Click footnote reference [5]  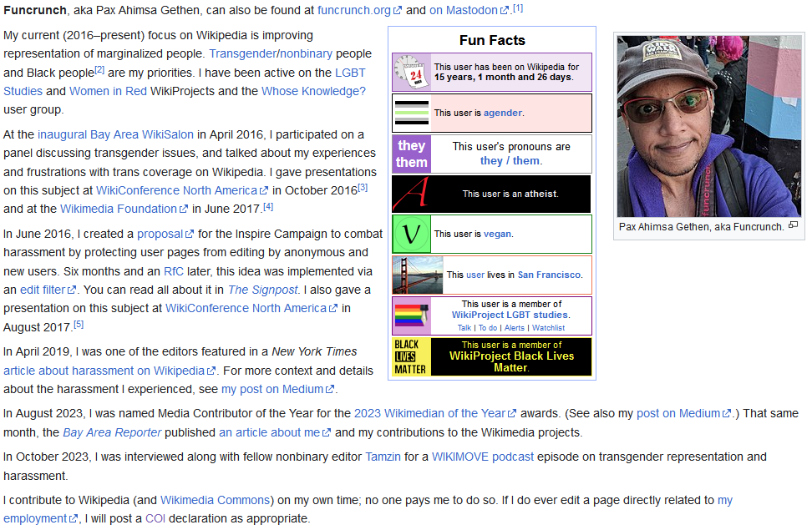79,325
